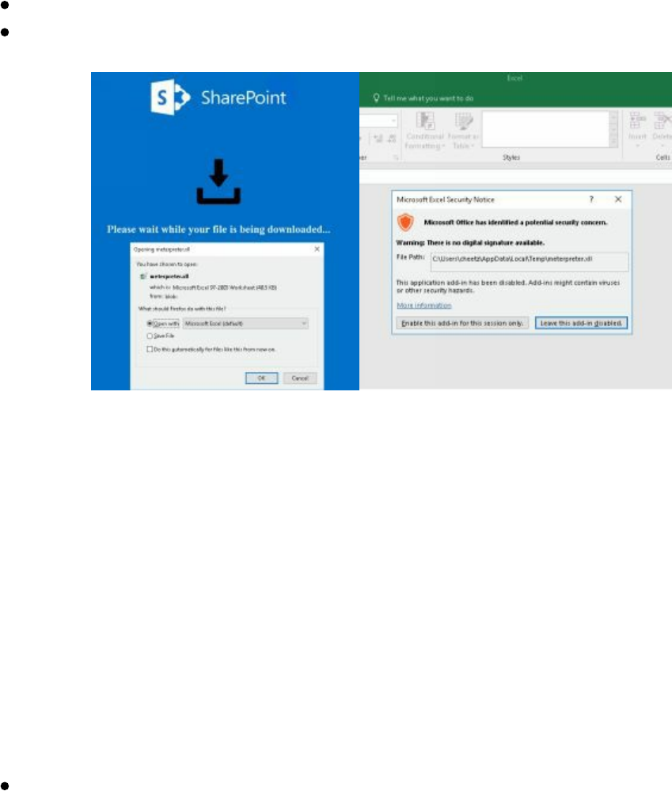Click the meterpreter.xll file icon in the dialog
Screen dimensions: 672x791
tap(143, 276)
